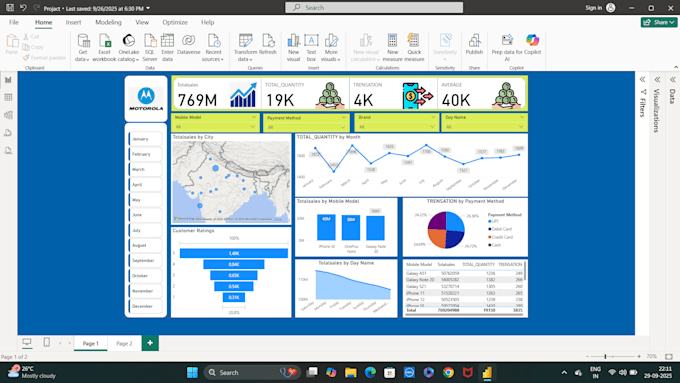Undo the last action
680x383 pixels.
click(x=23, y=7)
